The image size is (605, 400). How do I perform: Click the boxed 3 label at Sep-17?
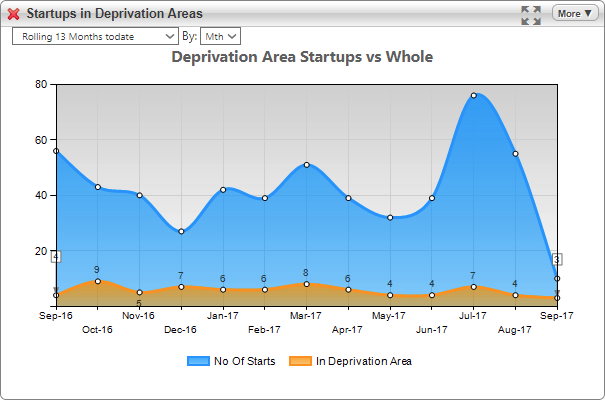(557, 259)
